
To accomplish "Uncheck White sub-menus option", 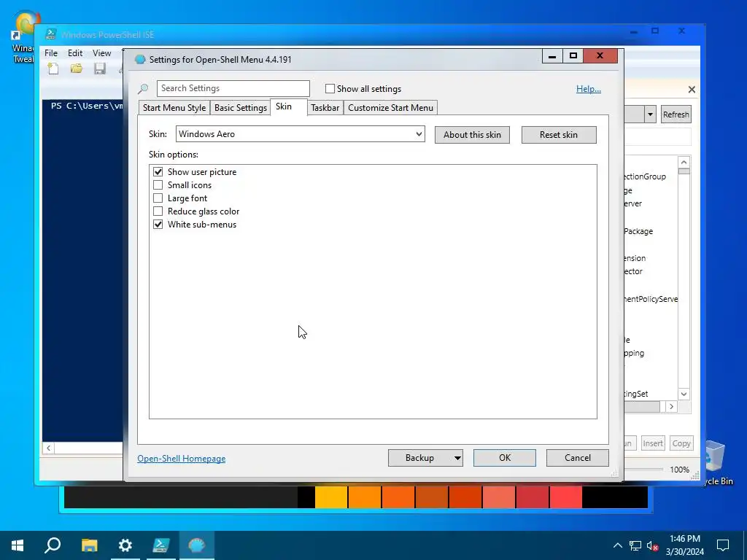I will [158, 225].
